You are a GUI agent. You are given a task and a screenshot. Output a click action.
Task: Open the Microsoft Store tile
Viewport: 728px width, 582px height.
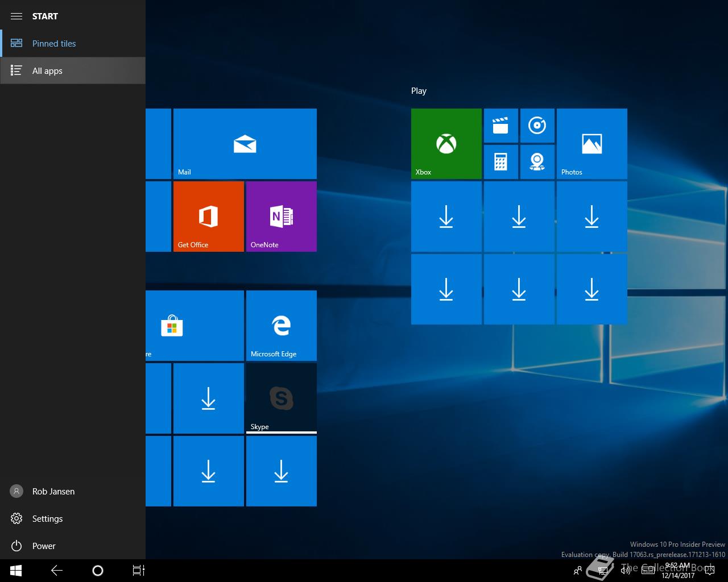click(195, 326)
